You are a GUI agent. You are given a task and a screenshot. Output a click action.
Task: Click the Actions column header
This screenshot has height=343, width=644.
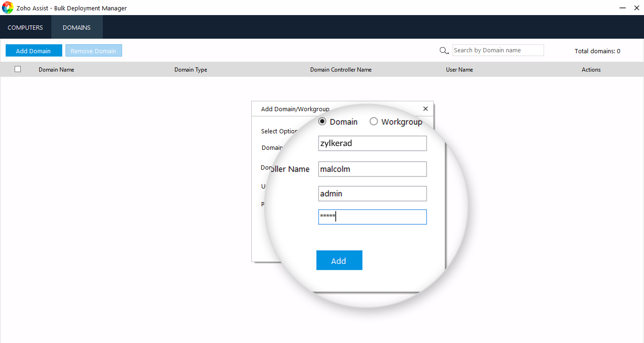click(x=591, y=70)
